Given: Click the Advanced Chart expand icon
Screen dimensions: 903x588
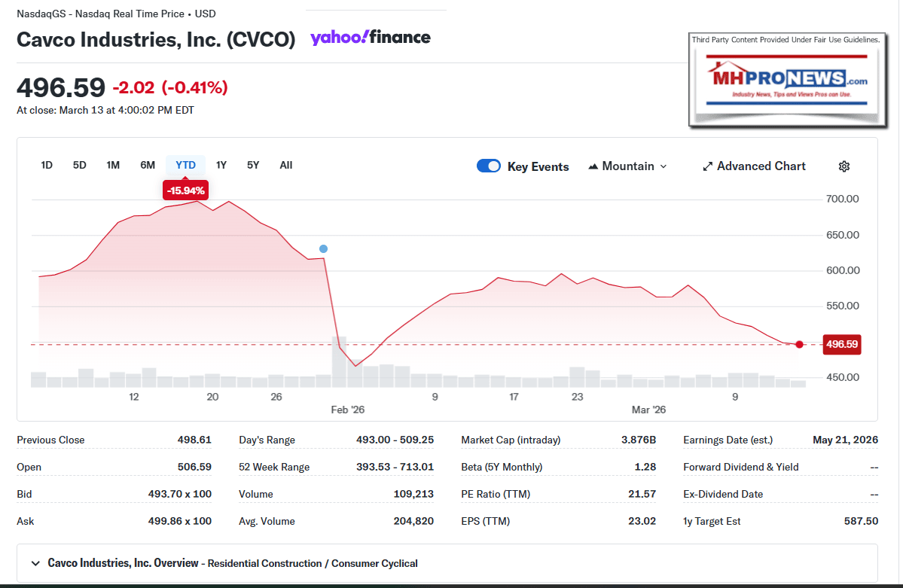Looking at the screenshot, I should pyautogui.click(x=707, y=166).
